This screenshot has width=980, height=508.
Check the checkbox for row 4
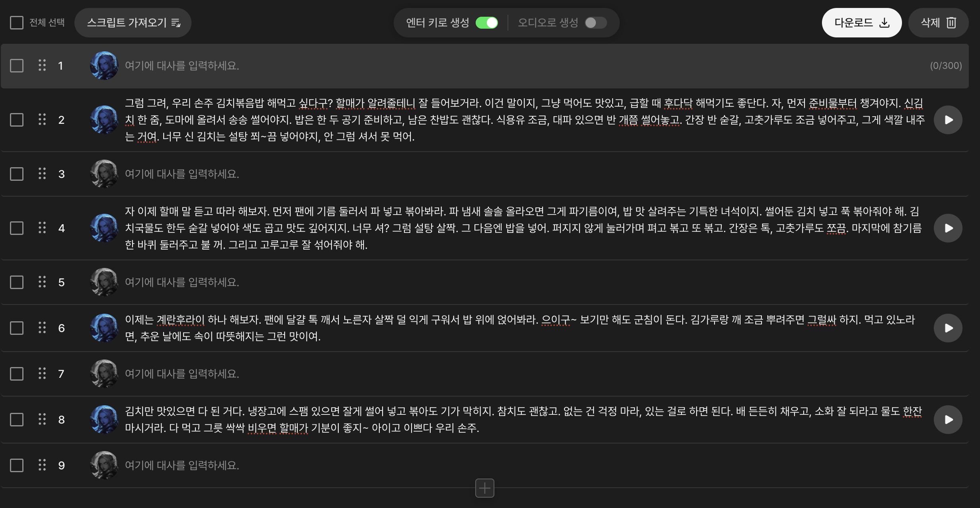pyautogui.click(x=17, y=228)
